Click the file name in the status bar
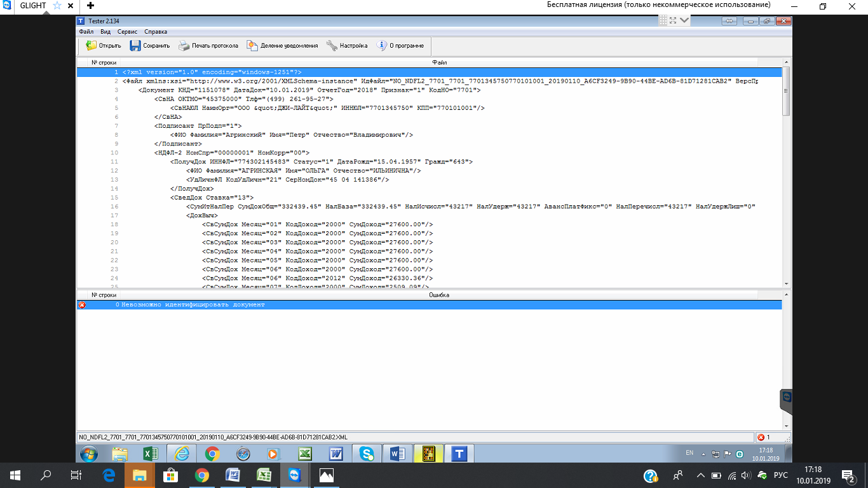Viewport: 868px width, 488px height. (213, 437)
